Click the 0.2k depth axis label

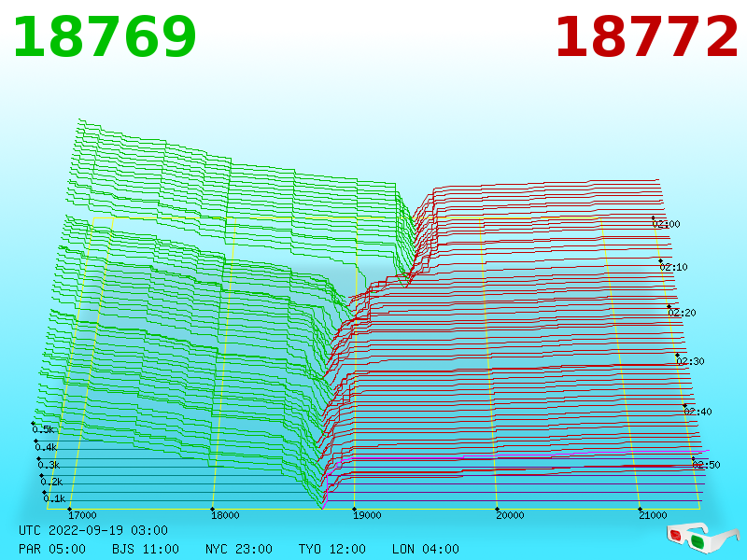52,482
